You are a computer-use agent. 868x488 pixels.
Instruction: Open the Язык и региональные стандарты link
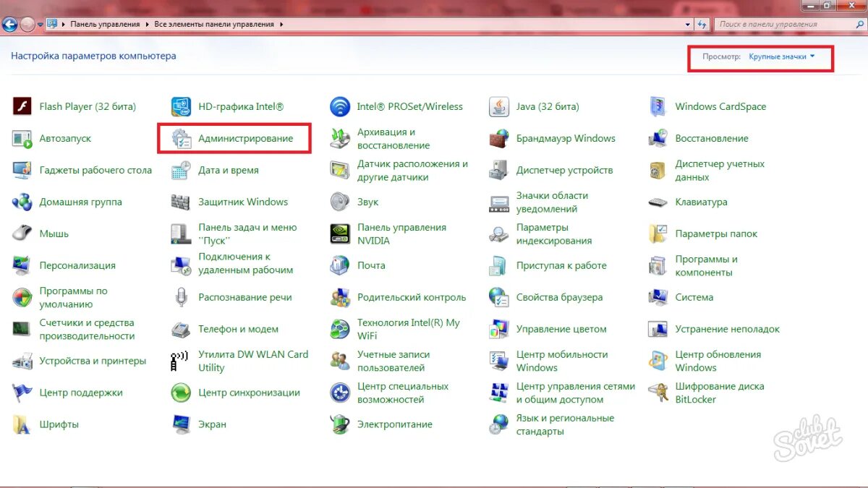(x=565, y=424)
